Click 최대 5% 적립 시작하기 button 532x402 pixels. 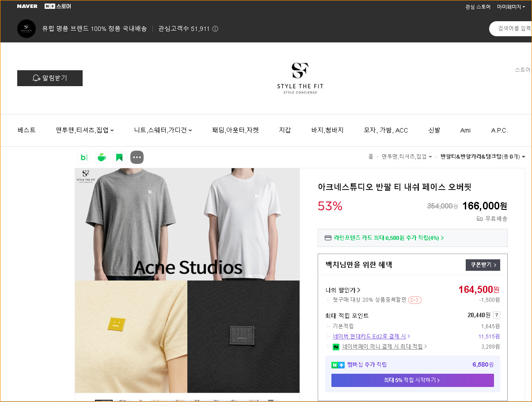(x=412, y=380)
